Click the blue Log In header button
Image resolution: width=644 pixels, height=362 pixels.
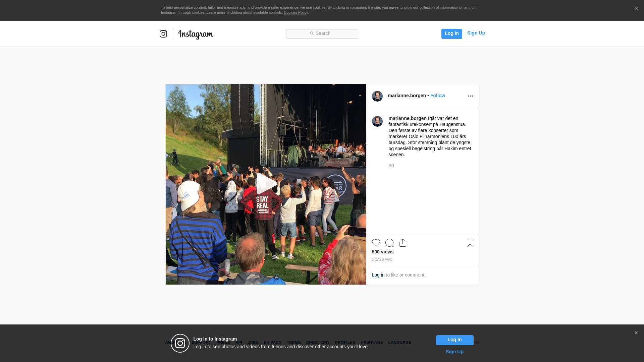pyautogui.click(x=451, y=34)
